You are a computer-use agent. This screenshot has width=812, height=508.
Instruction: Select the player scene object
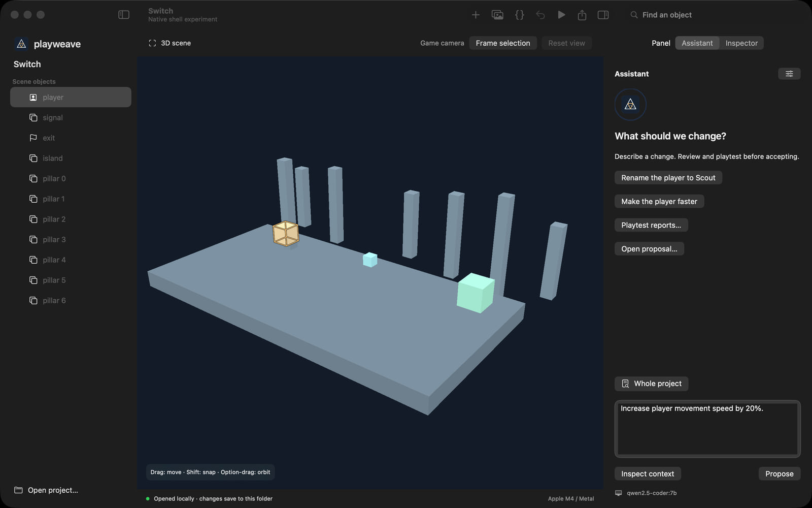(71, 97)
